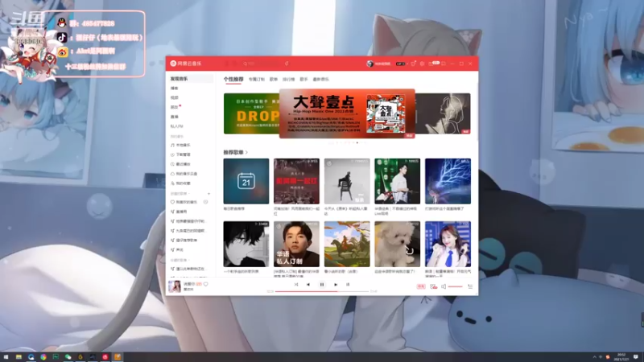Seek within the song progress bar
The width and height of the screenshot is (644, 362).
(x=322, y=291)
